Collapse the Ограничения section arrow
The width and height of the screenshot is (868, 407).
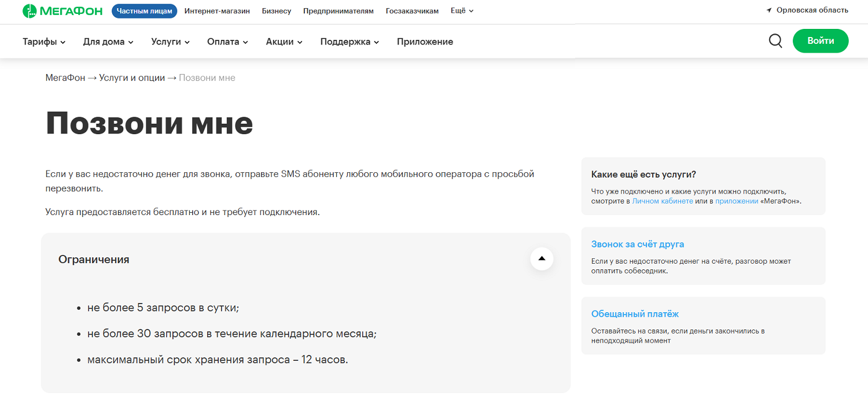542,259
